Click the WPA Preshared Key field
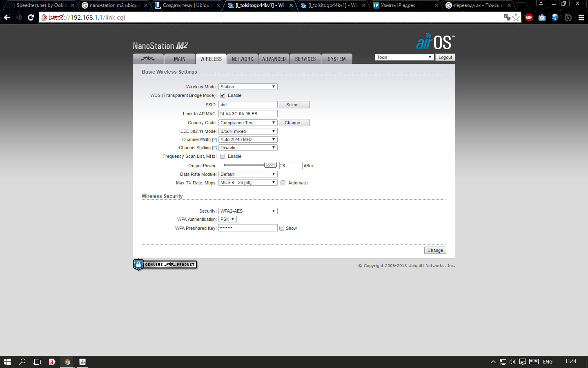 click(248, 228)
